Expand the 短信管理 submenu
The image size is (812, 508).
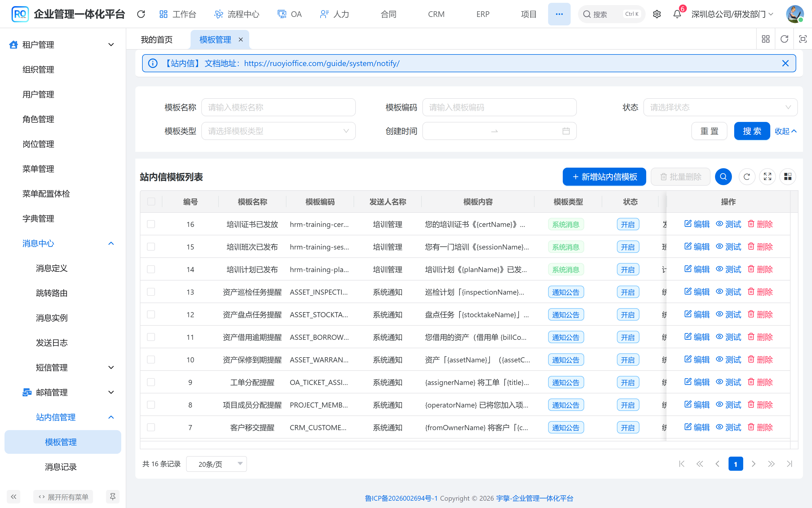(x=63, y=367)
